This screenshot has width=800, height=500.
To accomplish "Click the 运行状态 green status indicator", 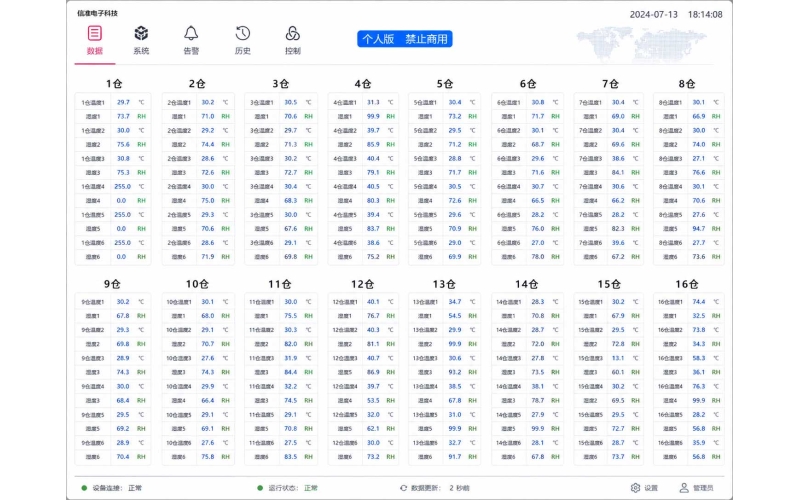I will (x=260, y=488).
